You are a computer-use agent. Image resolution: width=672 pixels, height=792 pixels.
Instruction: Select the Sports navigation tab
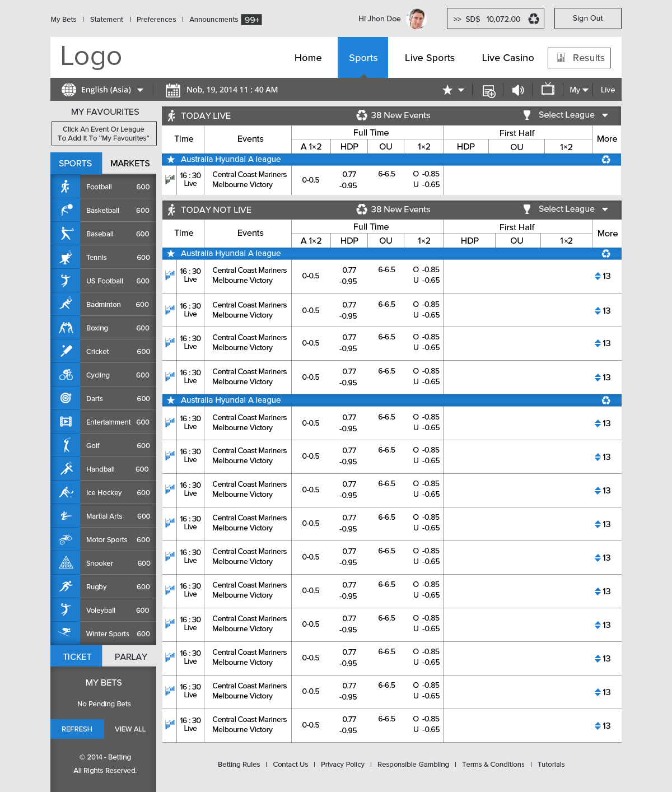363,58
